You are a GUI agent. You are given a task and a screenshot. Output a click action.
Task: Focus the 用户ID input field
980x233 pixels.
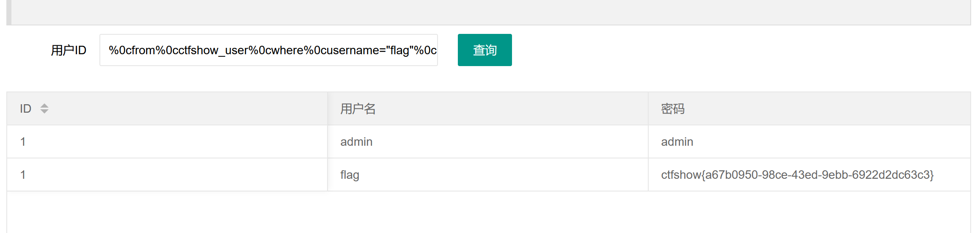[268, 50]
